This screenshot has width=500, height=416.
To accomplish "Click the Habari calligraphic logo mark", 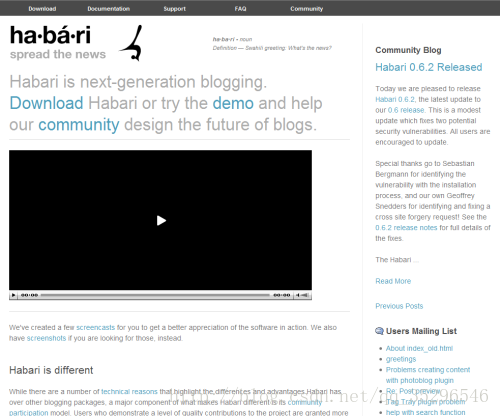I will pos(132,43).
